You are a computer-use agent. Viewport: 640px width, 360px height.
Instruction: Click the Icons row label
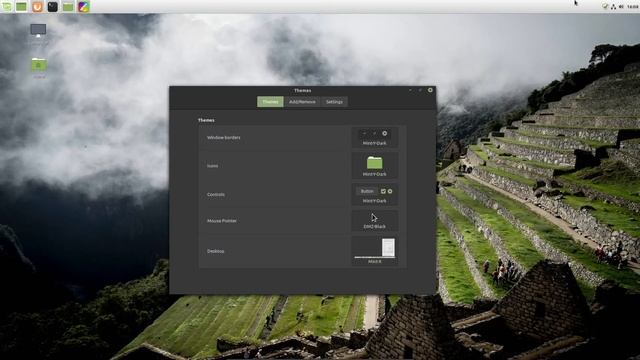(212, 166)
